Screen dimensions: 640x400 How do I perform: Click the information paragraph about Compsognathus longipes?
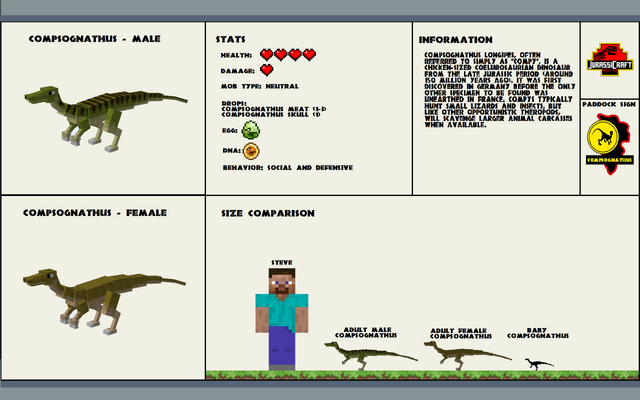(x=499, y=89)
